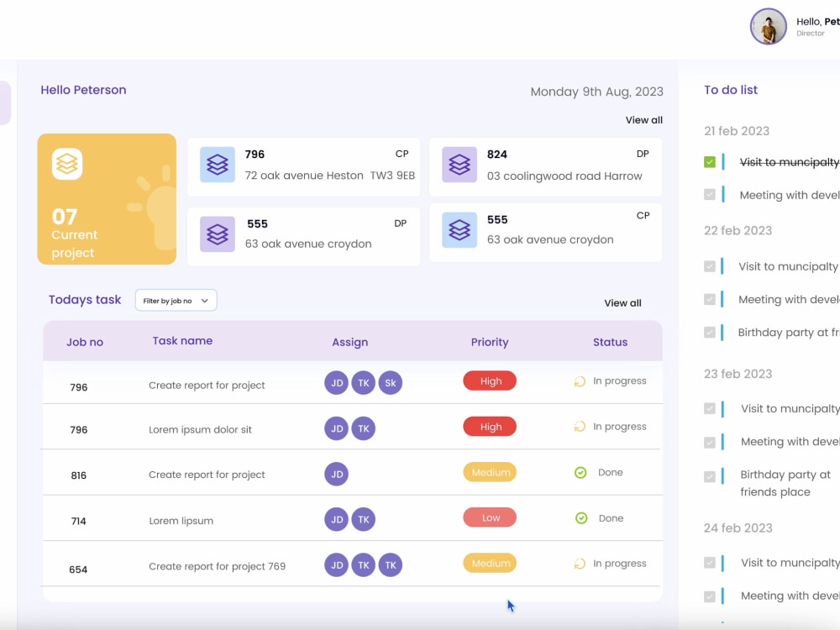This screenshot has width=840, height=630.
Task: Check Visit to muncipalty under 24 feb 2023
Action: (x=710, y=563)
